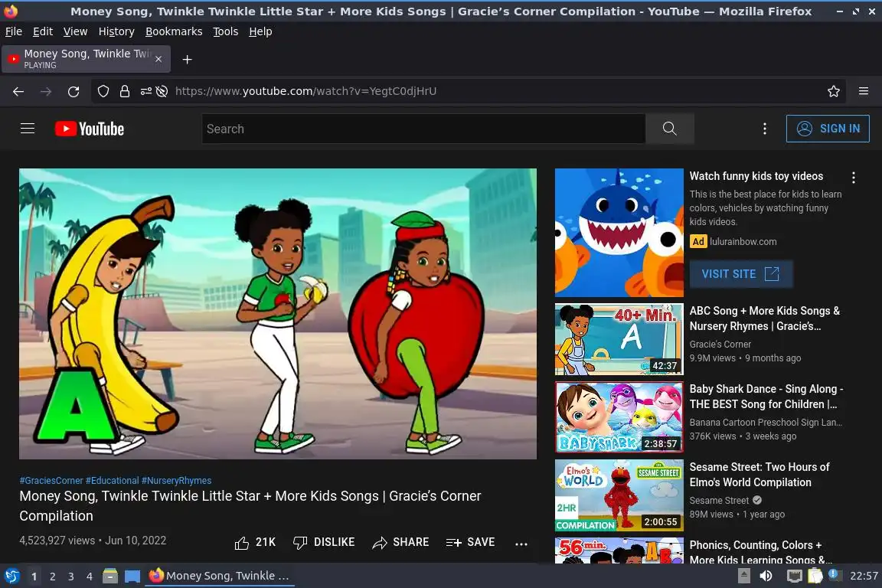The width and height of the screenshot is (882, 588).
Task: Go to YouTube home via logo
Action: coord(90,129)
